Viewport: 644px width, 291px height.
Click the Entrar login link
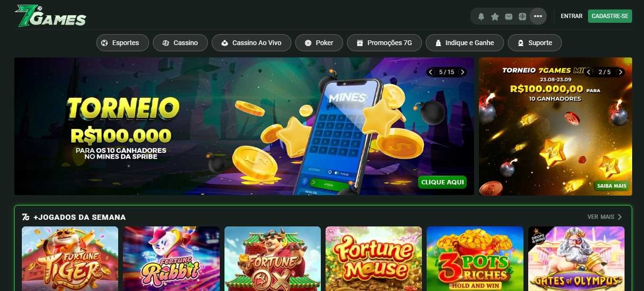[x=571, y=16]
